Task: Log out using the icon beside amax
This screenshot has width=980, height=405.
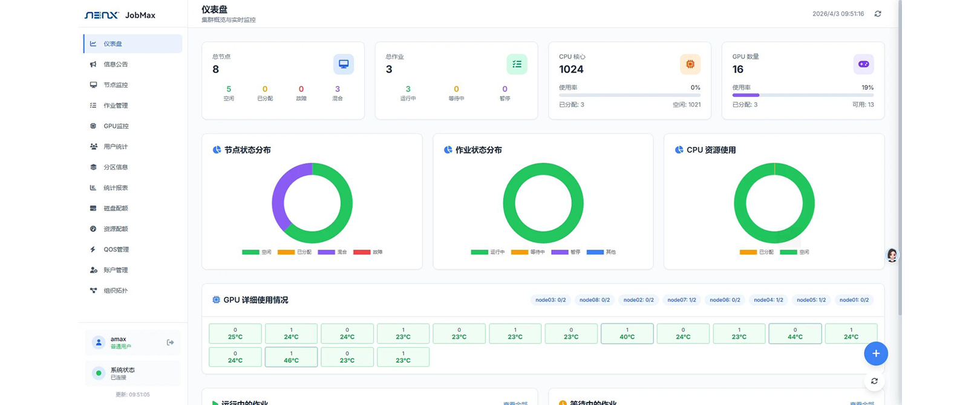Action: pyautogui.click(x=170, y=343)
